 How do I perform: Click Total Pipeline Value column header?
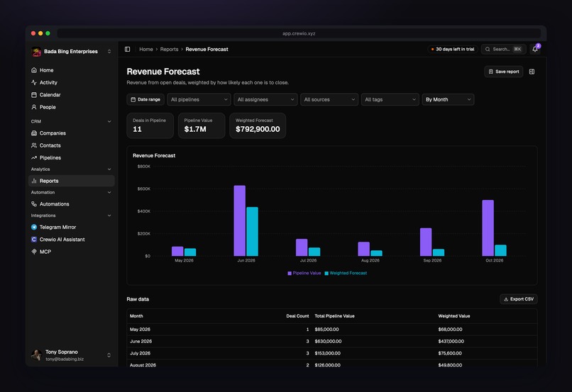334,316
